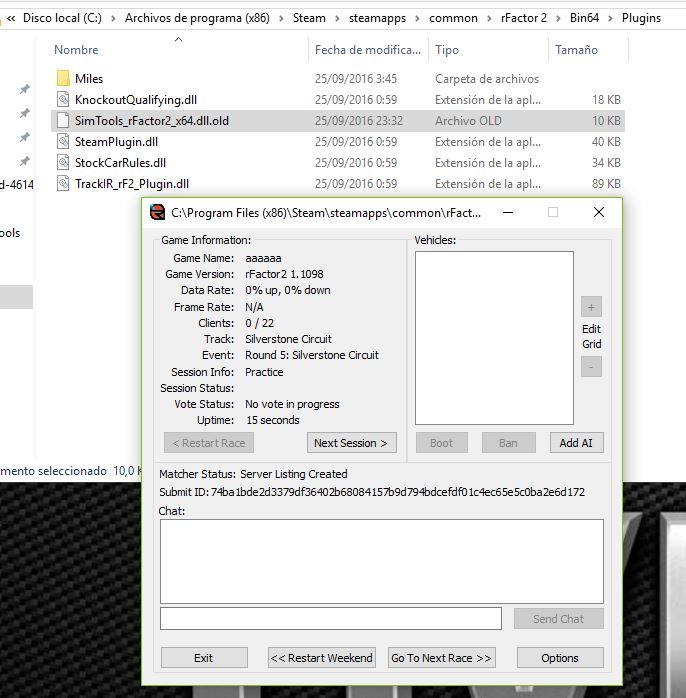The image size is (686, 698).
Task: Click inside the Chat log area
Action: [x=382, y=561]
